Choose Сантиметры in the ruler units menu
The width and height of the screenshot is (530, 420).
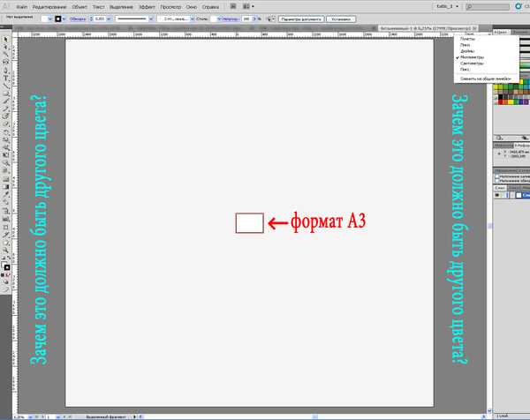pos(472,64)
